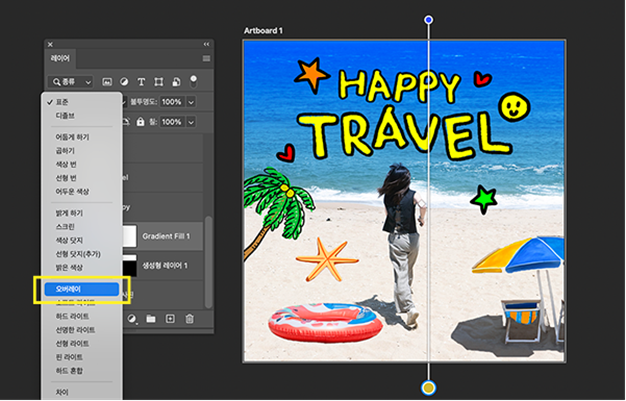Collapse panel with double-arrow button
The height and width of the screenshot is (401, 626).
(x=207, y=44)
